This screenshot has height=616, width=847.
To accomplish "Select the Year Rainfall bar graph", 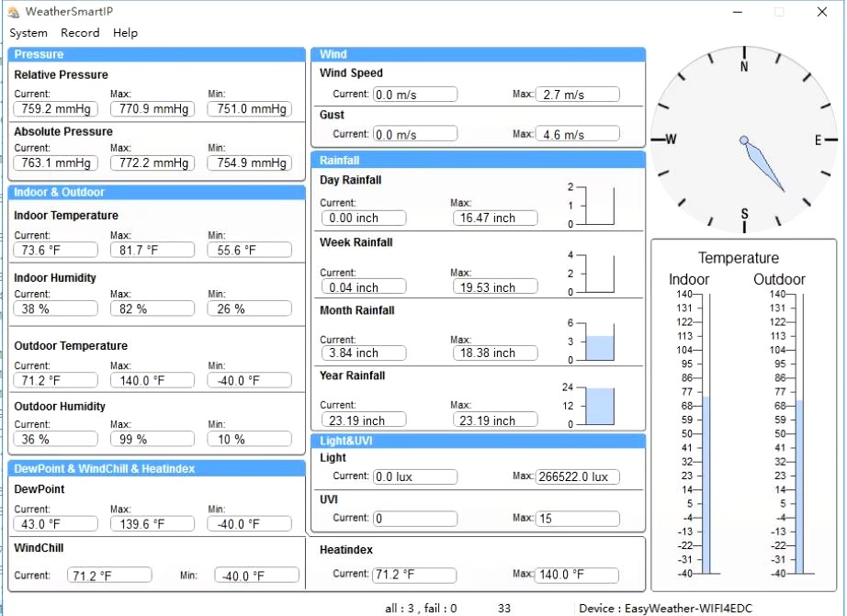I will [600, 406].
